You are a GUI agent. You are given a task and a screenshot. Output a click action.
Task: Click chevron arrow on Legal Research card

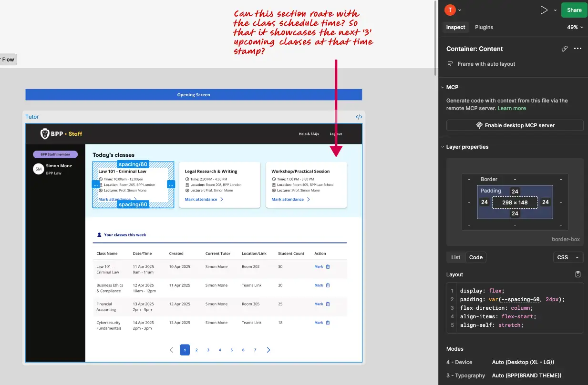[222, 200]
